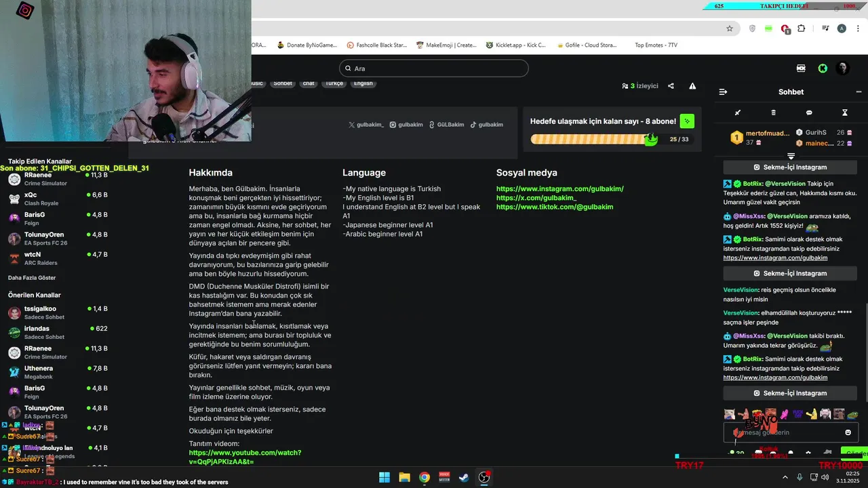Bookmark page with the star icon
This screenshot has width=868, height=488.
[x=730, y=28]
